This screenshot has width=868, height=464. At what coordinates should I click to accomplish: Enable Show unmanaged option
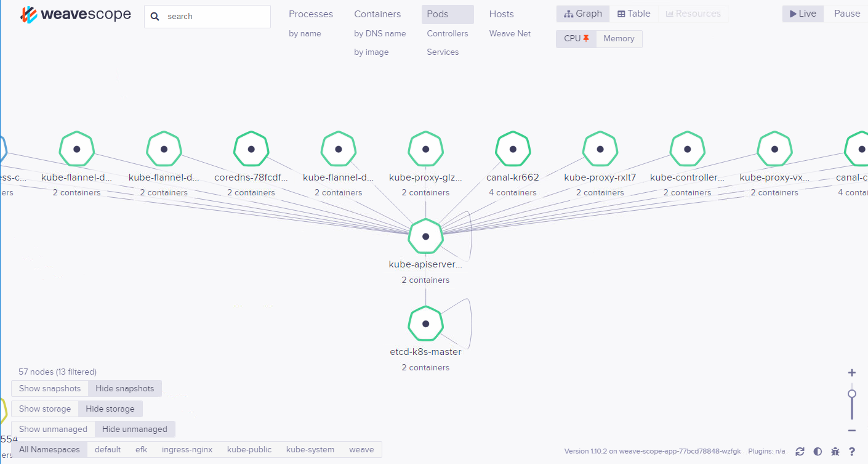click(53, 429)
